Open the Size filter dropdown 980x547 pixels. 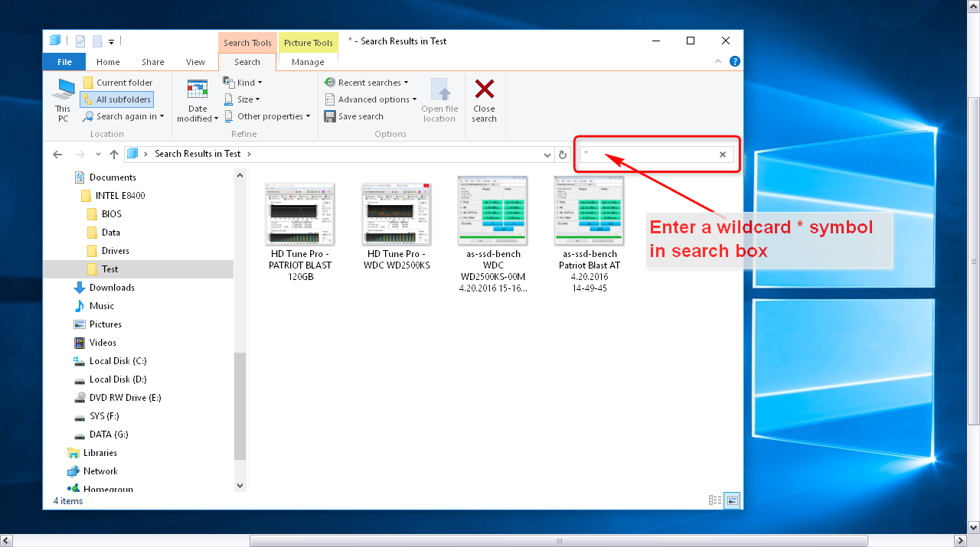tap(242, 99)
